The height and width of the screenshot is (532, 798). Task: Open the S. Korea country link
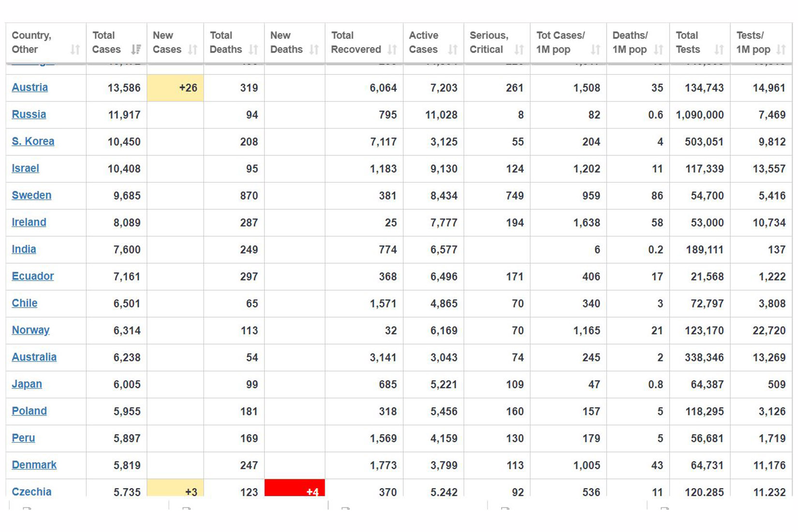33,141
